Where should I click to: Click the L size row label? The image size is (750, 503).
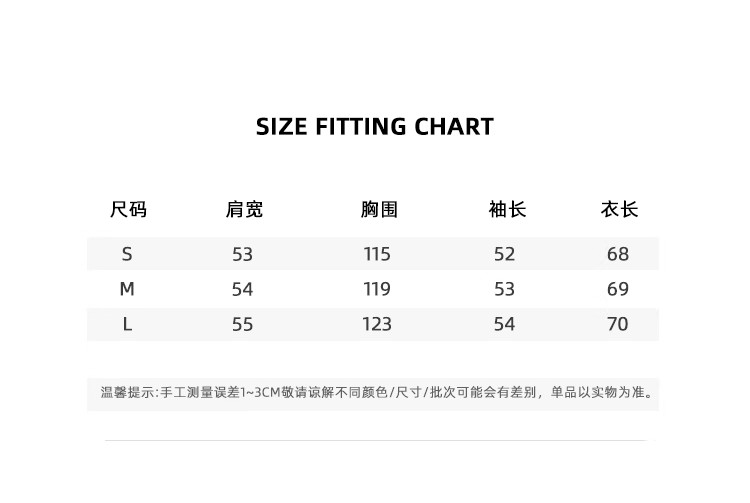[x=127, y=324]
